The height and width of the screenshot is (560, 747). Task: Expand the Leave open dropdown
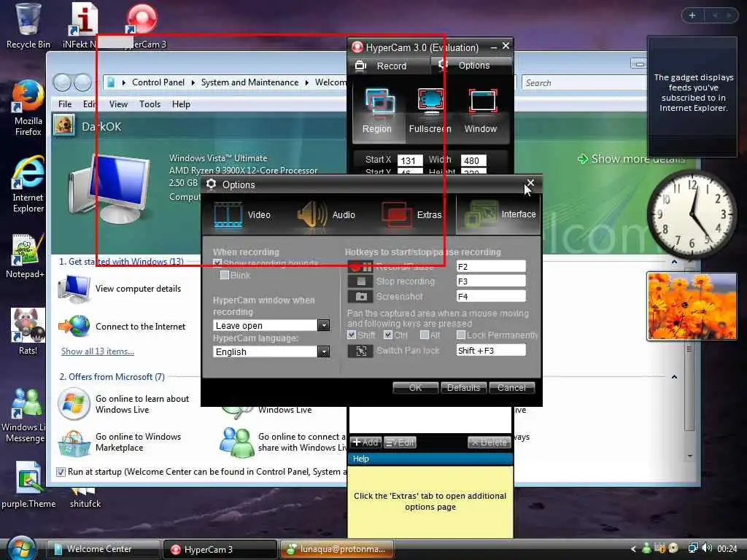(323, 325)
